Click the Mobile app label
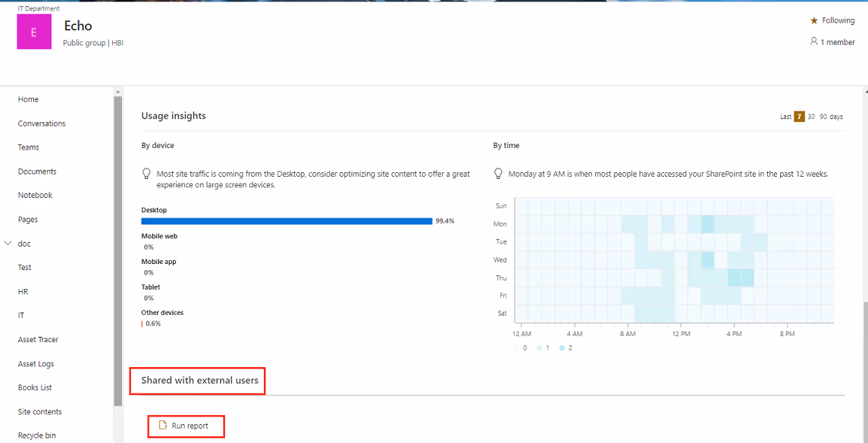Viewport: 868px width, 443px height. coord(158,262)
